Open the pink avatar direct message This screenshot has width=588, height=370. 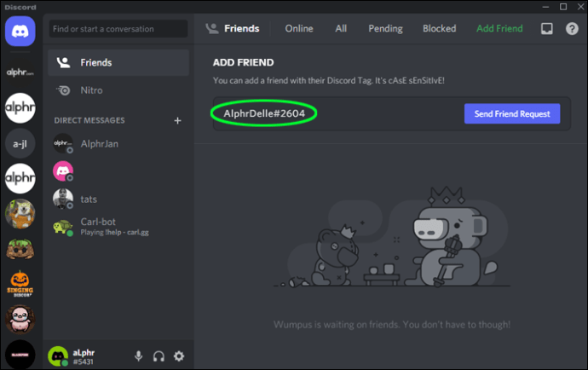pyautogui.click(x=118, y=171)
